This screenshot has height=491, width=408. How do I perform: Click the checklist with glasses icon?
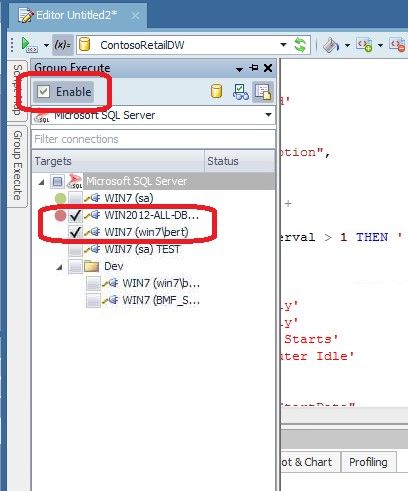[241, 92]
